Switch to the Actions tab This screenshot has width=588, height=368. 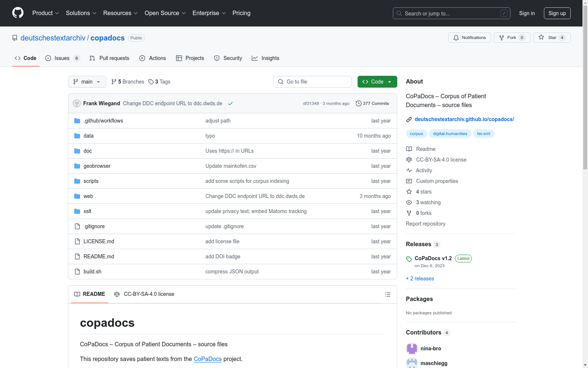(x=153, y=58)
